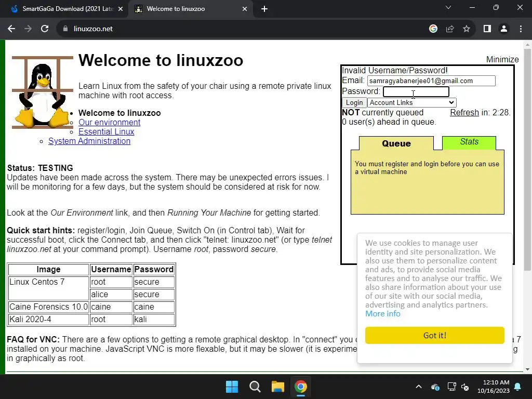Open the System Administration link

pyautogui.click(x=89, y=141)
